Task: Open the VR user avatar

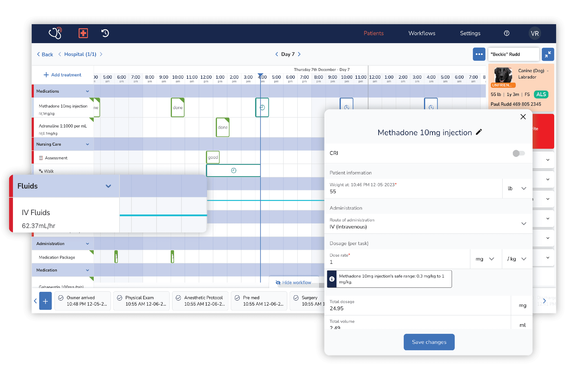Action: 535,33
